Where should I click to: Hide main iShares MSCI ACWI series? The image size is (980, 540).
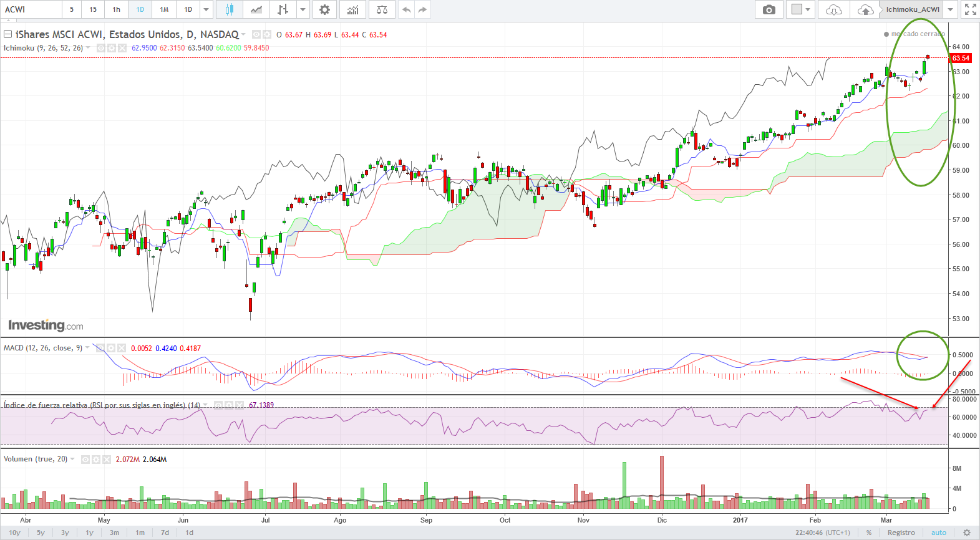pos(256,35)
